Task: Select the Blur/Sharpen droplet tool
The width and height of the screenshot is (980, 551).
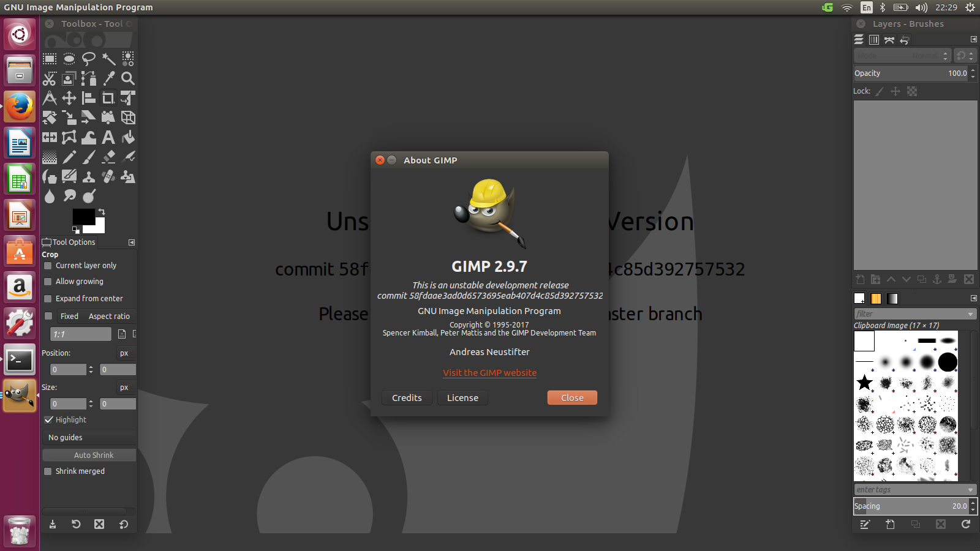Action: 50,196
